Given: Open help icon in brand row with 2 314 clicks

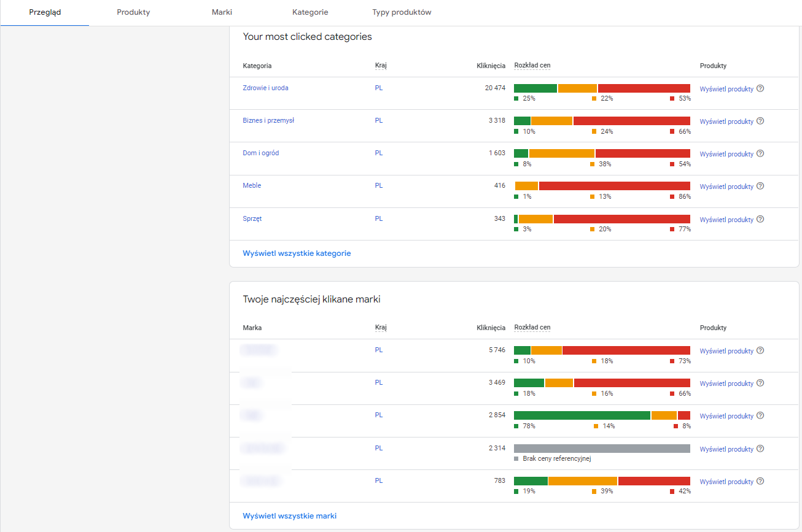Looking at the screenshot, I should [x=760, y=449].
